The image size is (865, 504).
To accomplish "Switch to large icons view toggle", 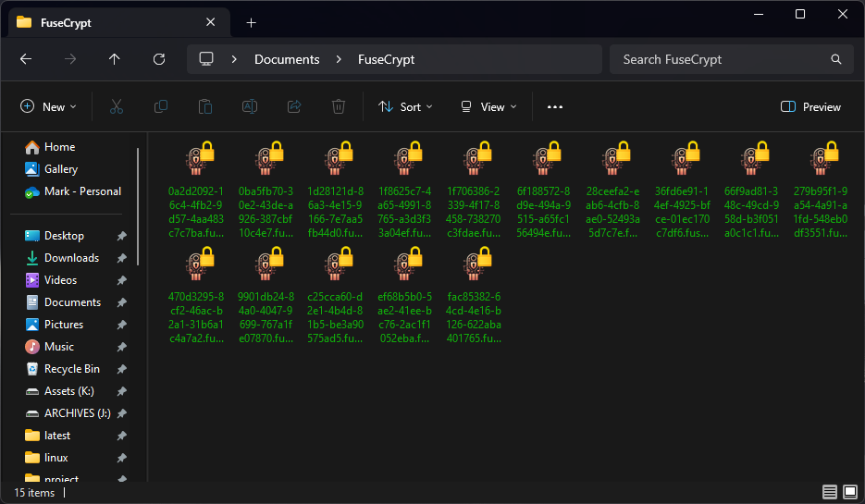I will (850, 492).
